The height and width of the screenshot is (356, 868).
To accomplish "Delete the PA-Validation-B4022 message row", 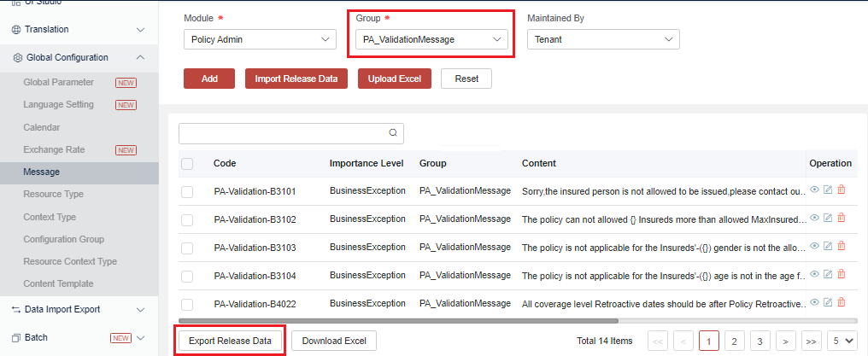I will click(841, 302).
